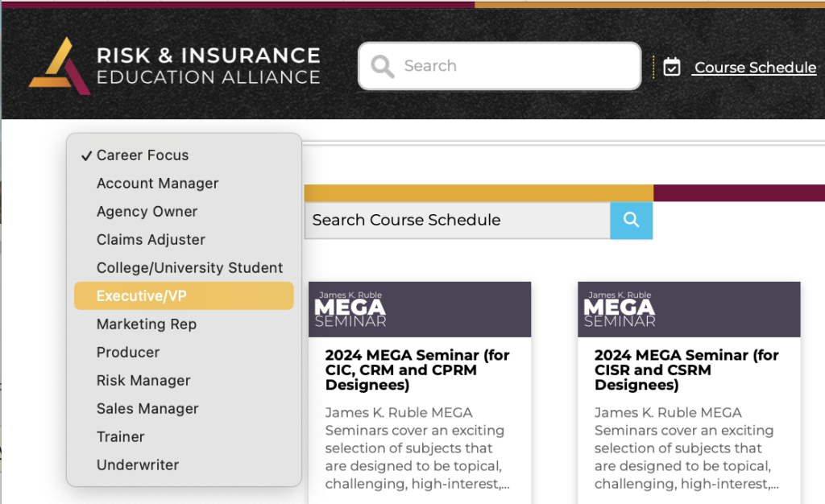Open 2024 MEGA Seminar for CIC, CRM and CPRM Designees
The image size is (825, 504).
[x=417, y=370]
